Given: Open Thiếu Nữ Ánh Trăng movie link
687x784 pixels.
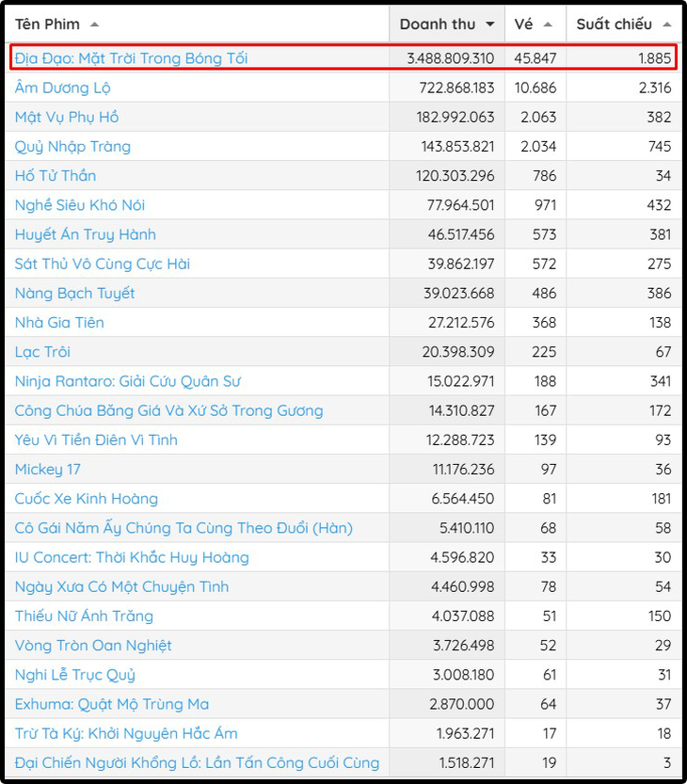Looking at the screenshot, I should pyautogui.click(x=84, y=616).
